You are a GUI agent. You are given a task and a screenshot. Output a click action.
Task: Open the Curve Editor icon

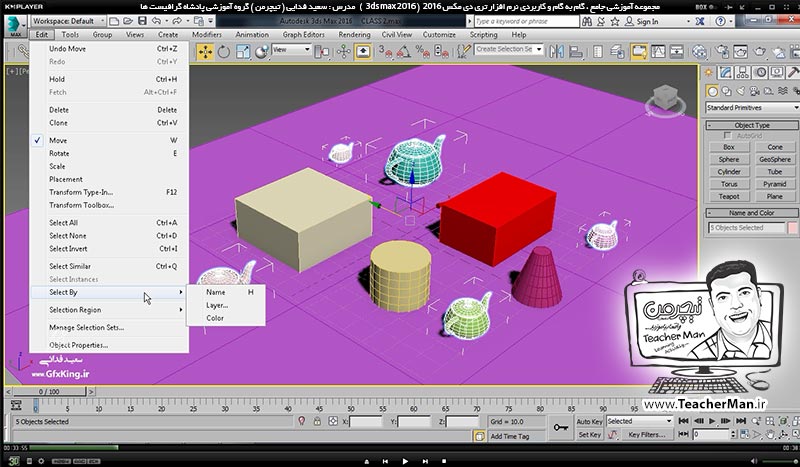pos(658,52)
